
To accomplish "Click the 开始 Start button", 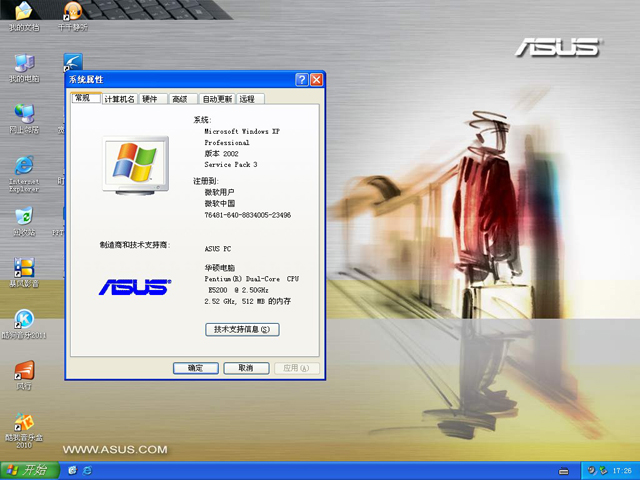I will coord(29,470).
